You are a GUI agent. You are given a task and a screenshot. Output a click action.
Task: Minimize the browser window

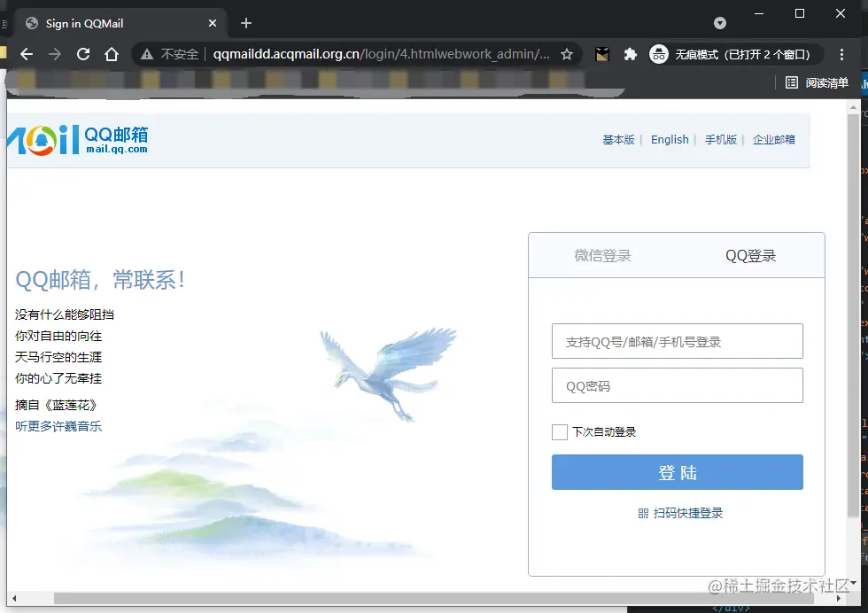click(x=759, y=14)
